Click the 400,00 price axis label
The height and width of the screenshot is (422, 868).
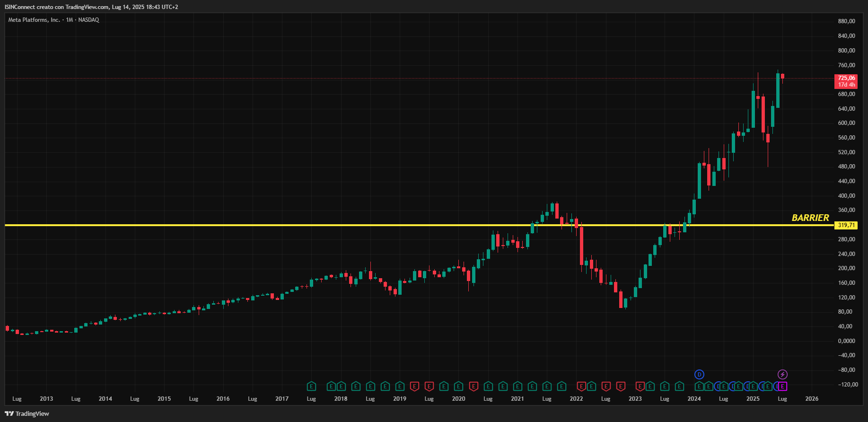[846, 196]
